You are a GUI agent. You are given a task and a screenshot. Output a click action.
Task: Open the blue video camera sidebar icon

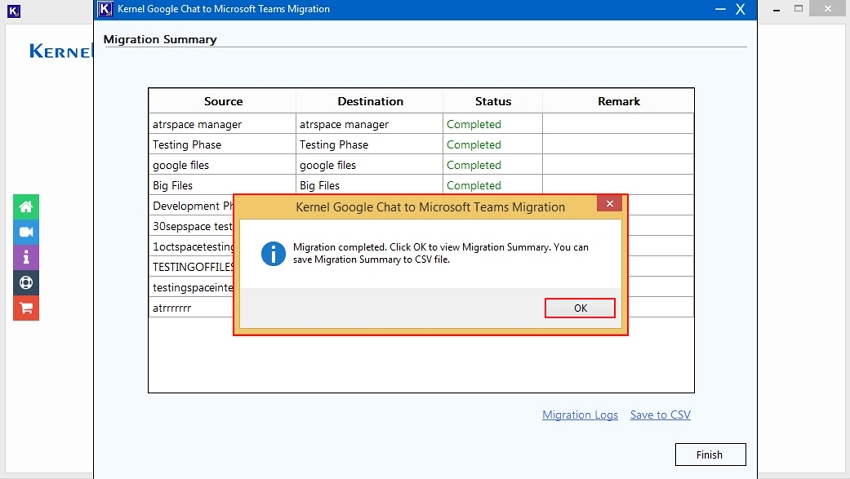[26, 232]
